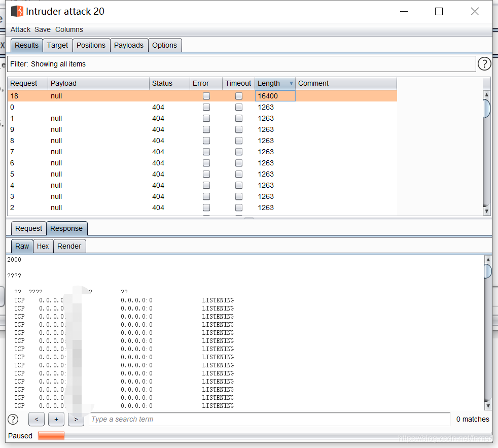Show the Response tab
Image resolution: width=498 pixels, height=448 pixels.
(66, 228)
